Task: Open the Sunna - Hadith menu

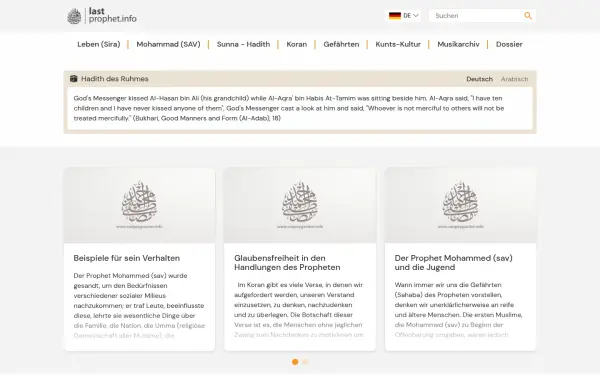Action: pyautogui.click(x=243, y=44)
